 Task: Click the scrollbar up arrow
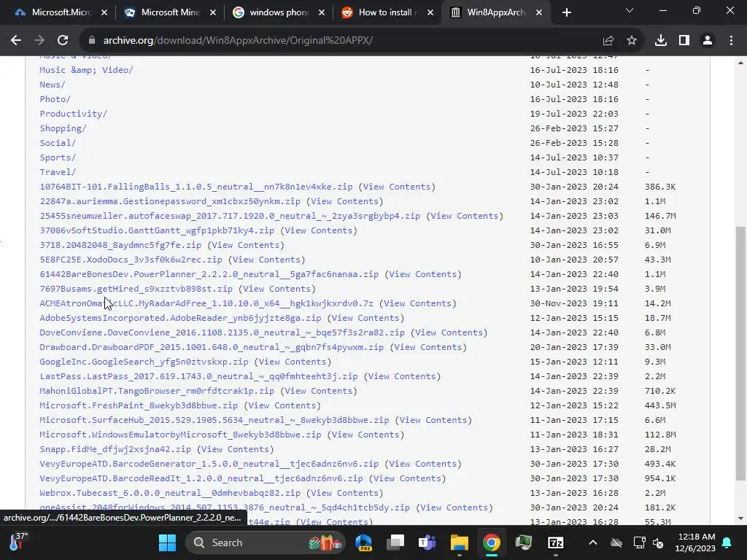(x=740, y=63)
